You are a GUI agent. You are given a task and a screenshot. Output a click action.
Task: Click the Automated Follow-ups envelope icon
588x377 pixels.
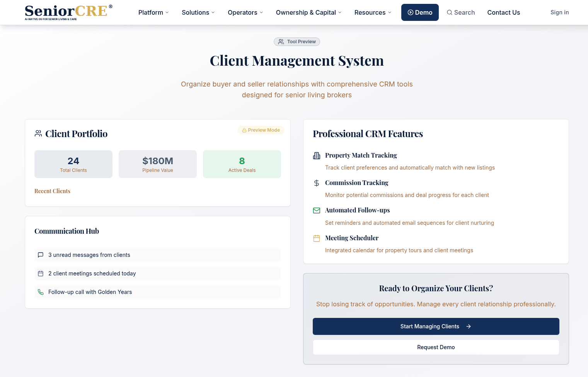pos(317,211)
